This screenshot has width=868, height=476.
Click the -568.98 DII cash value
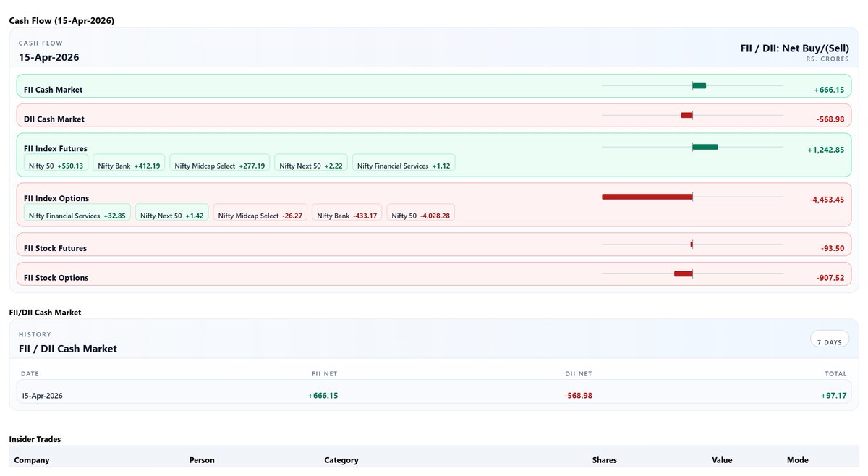[830, 119]
